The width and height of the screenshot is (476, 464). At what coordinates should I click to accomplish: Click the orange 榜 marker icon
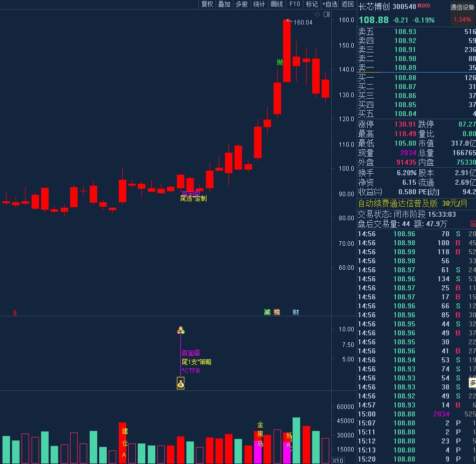[x=277, y=312]
